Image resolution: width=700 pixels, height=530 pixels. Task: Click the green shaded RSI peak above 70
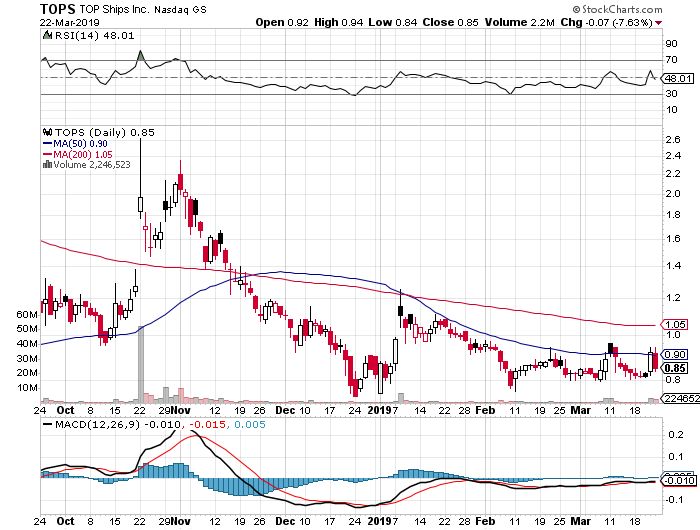(141, 56)
